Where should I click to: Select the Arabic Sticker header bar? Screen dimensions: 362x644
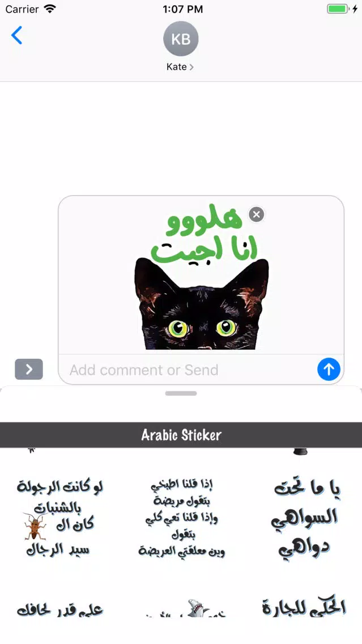click(181, 435)
